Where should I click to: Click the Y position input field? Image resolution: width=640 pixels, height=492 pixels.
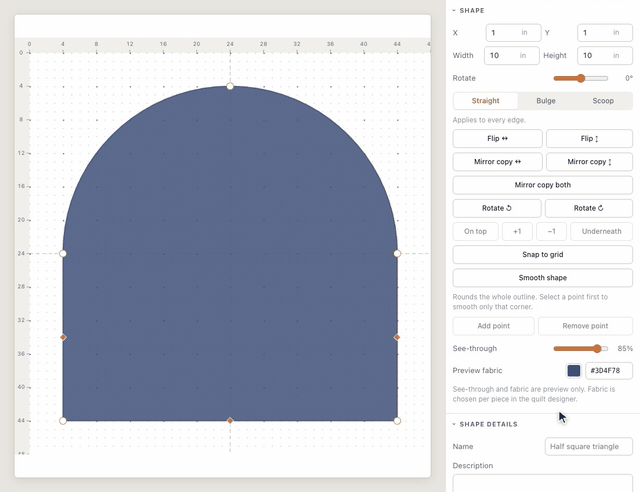[604, 33]
